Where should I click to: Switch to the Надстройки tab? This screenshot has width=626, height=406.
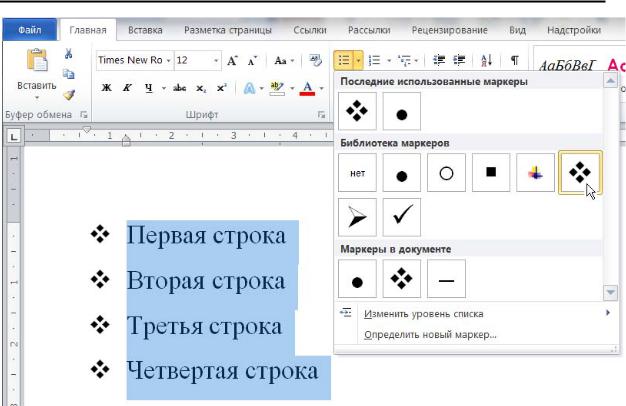[574, 30]
